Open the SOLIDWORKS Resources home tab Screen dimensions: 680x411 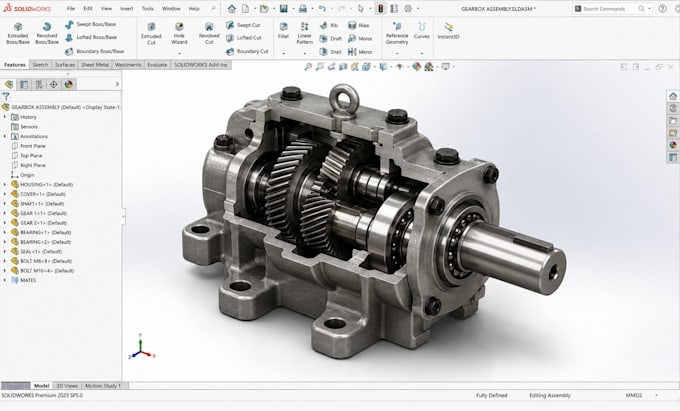coord(673,96)
